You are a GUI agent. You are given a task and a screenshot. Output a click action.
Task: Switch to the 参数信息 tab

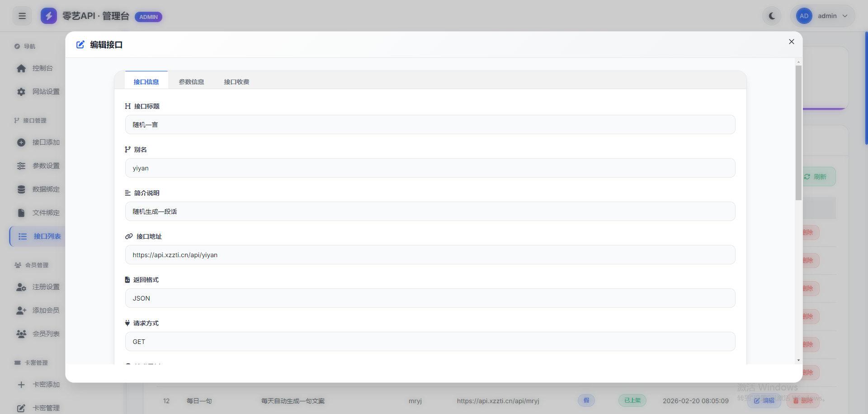pos(191,82)
